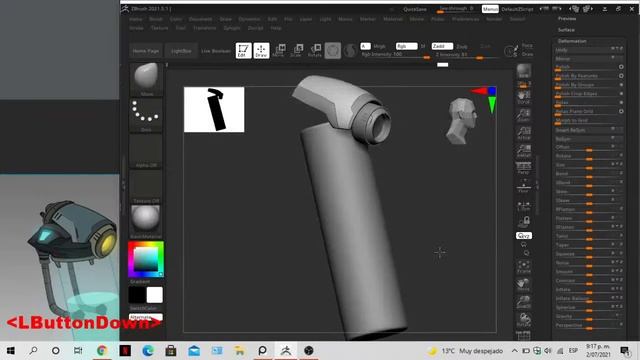Pick a hue in the color picker square
Viewport: 640px width, 360px height.
click(x=146, y=259)
